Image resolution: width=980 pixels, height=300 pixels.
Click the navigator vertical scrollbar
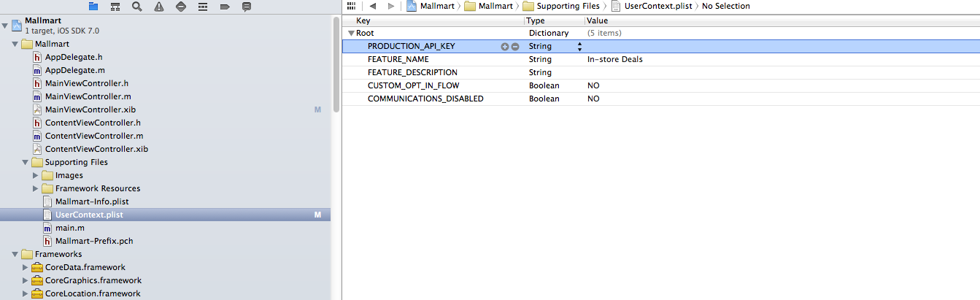336,64
